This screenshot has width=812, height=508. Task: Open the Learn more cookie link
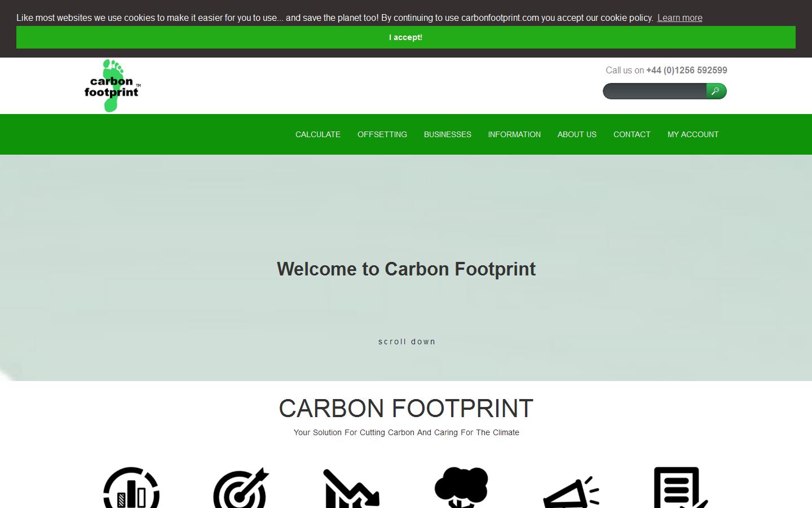pos(679,17)
